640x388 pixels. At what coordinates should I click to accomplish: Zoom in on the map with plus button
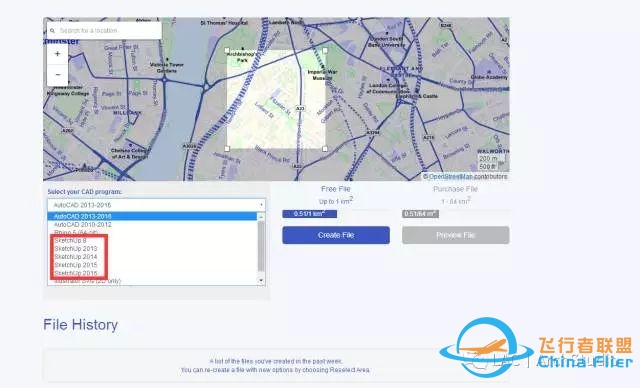[58, 54]
